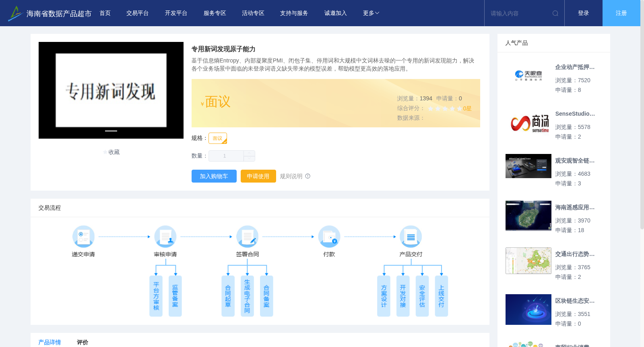Click the search magnifier icon
The height and width of the screenshot is (347, 644).
point(555,13)
